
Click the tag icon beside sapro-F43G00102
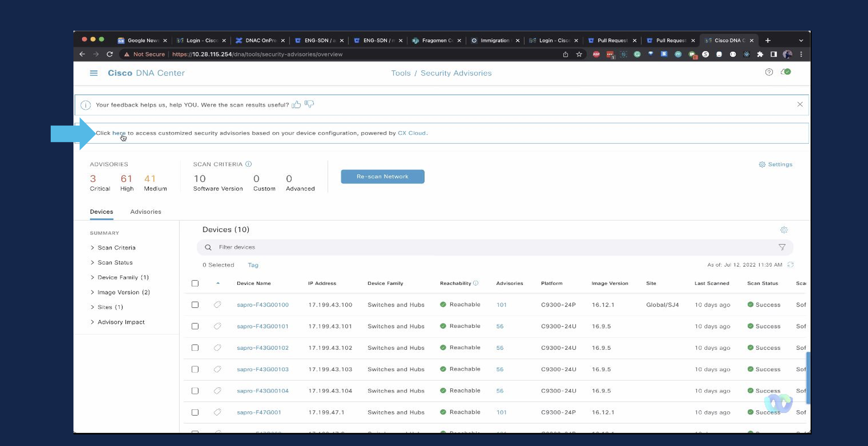(x=218, y=347)
